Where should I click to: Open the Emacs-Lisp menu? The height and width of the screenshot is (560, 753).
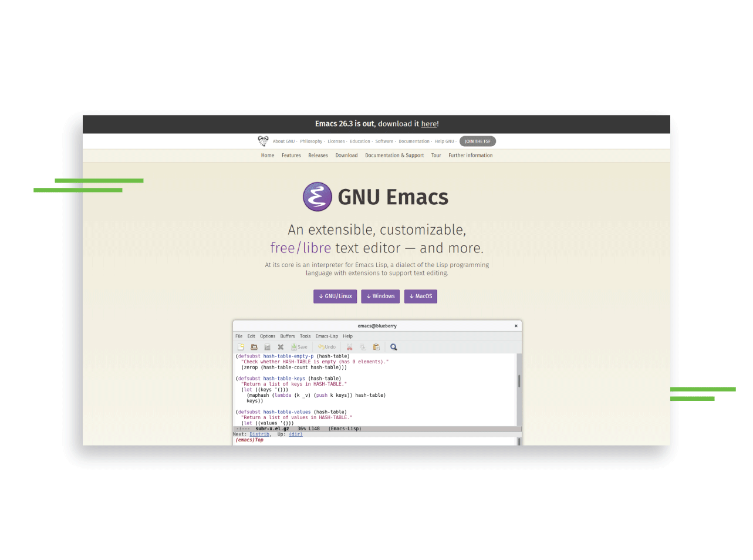327,336
